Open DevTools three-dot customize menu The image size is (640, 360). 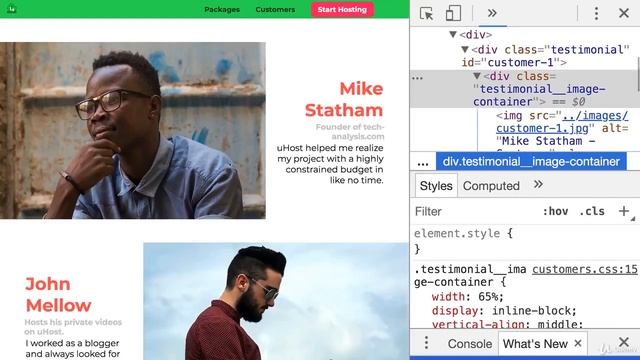point(596,13)
